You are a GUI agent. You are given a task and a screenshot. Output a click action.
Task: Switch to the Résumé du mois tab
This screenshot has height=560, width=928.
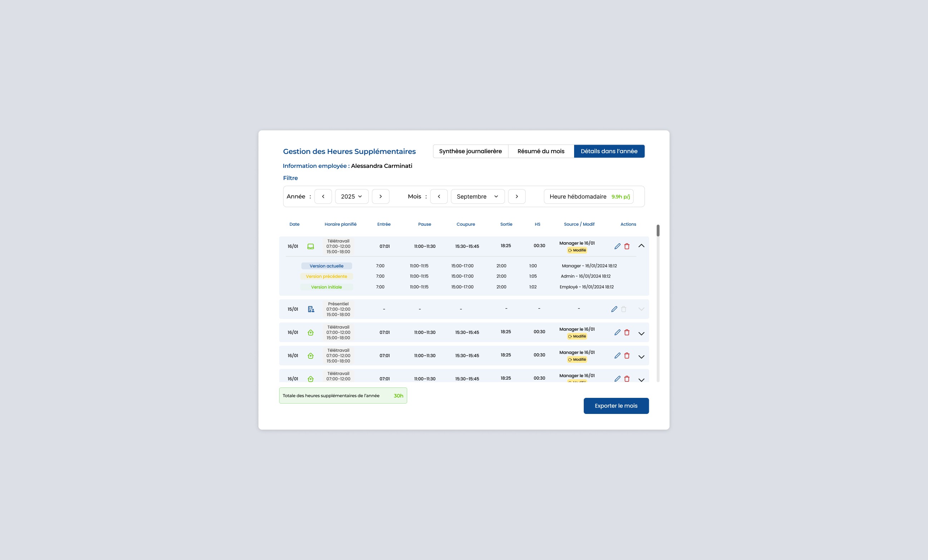(540, 151)
